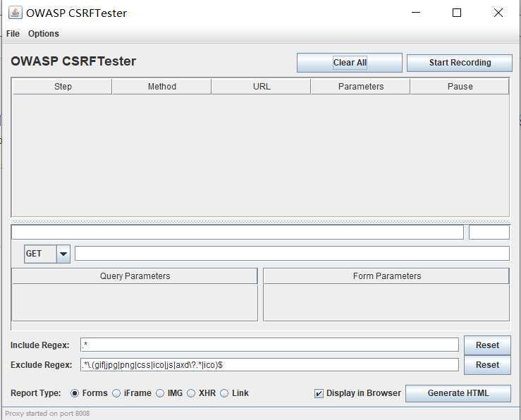The image size is (521, 420).
Task: Focus the Exclude Regex field
Action: coord(269,365)
